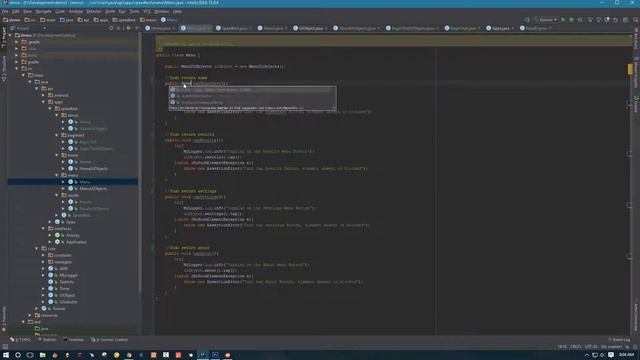
Task: Click the 'public class Menu' declaration line
Action: point(178,55)
